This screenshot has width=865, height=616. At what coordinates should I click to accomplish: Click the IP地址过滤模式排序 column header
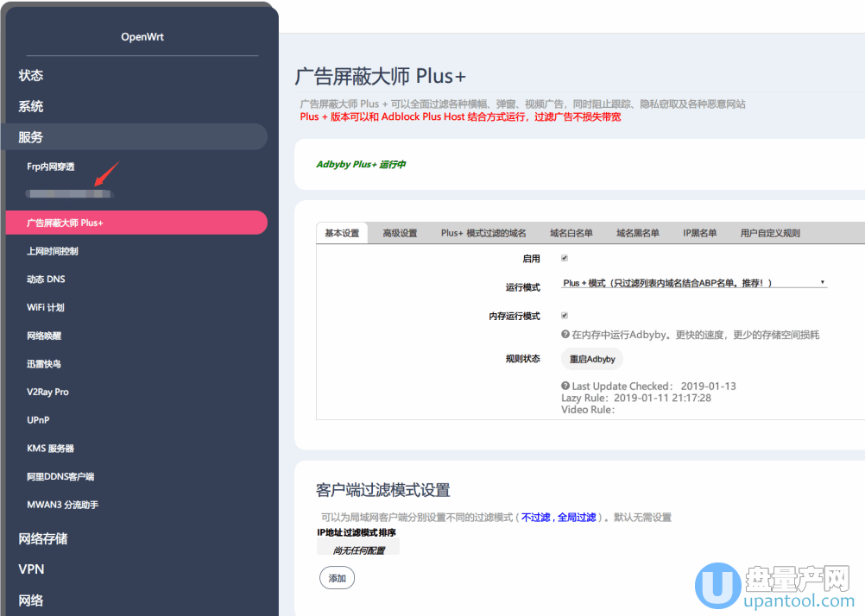coord(357,532)
